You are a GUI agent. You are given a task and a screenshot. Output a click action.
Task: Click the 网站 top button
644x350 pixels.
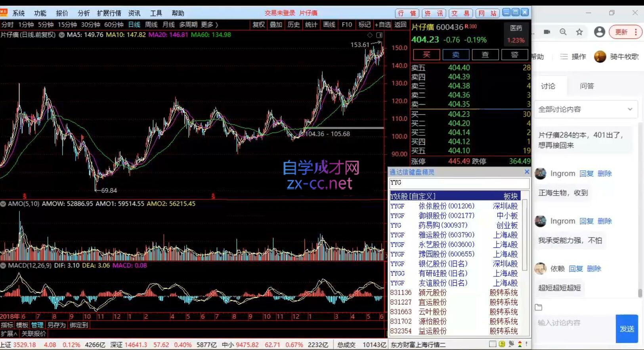(x=487, y=13)
